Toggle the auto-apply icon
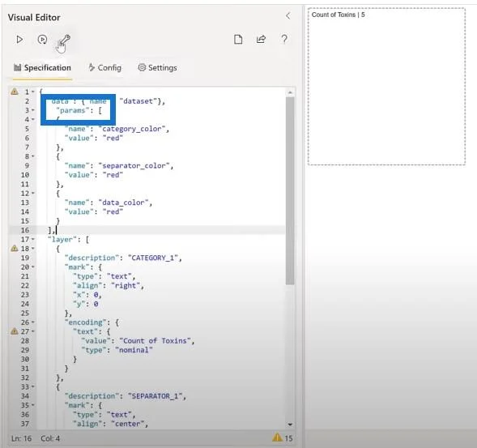The height and width of the screenshot is (448, 477). [42, 40]
